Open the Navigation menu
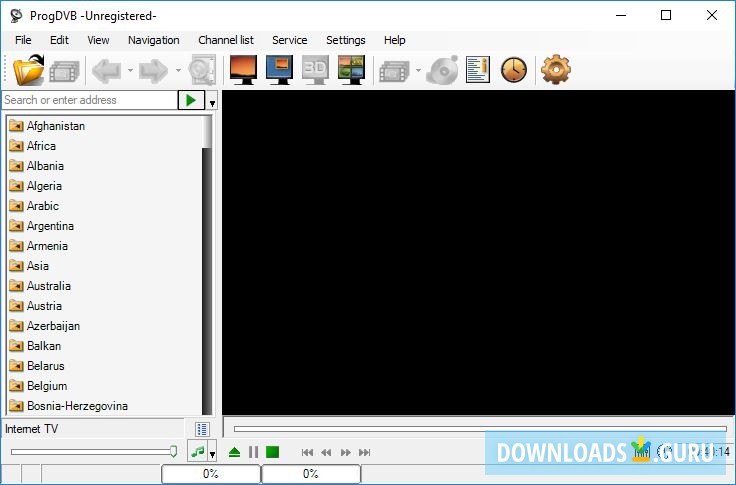Viewport: 736px width, 485px height. (x=153, y=40)
